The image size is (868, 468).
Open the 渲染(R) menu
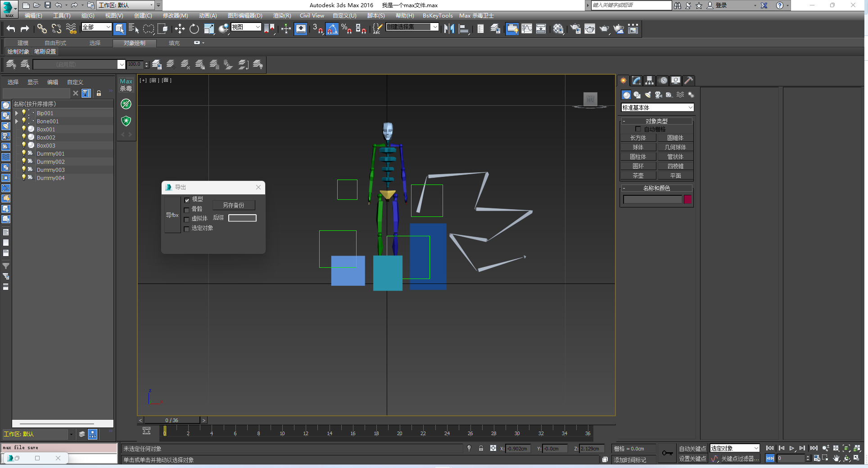click(282, 16)
